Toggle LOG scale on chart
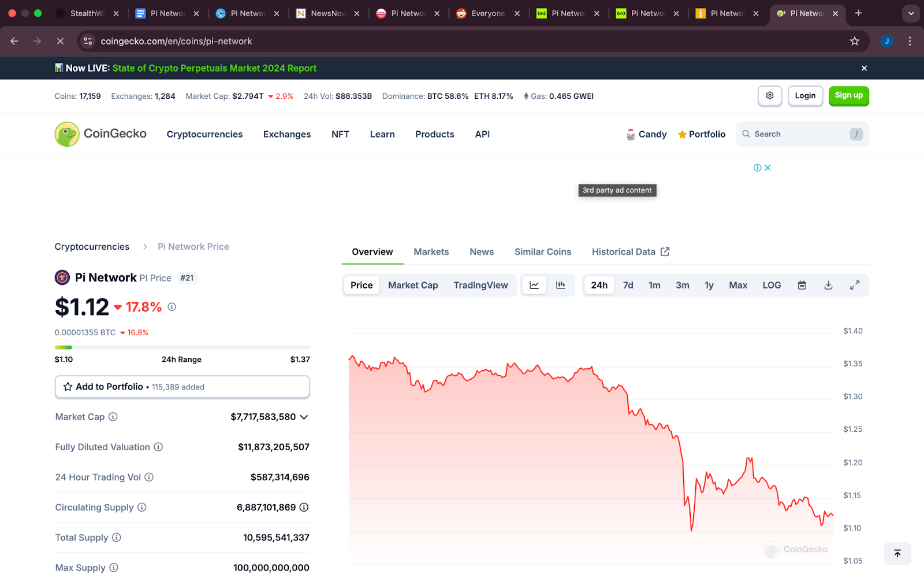The image size is (924, 578). 772,285
